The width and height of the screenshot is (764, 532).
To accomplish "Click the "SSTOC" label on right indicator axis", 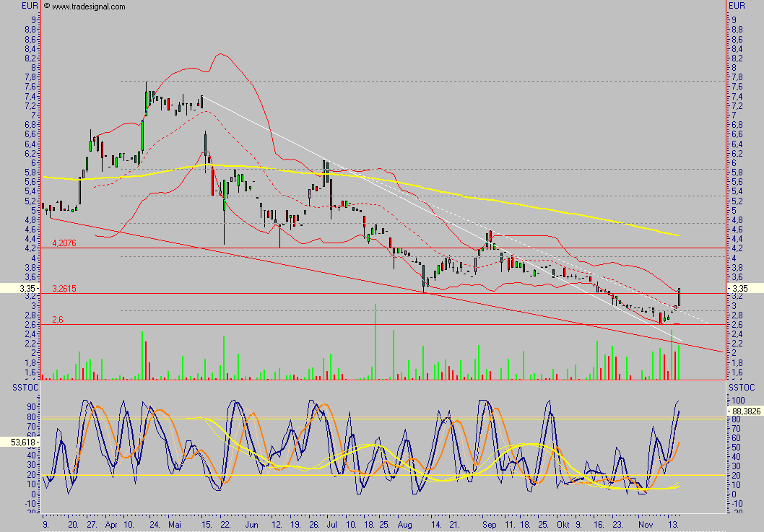I will (742, 388).
